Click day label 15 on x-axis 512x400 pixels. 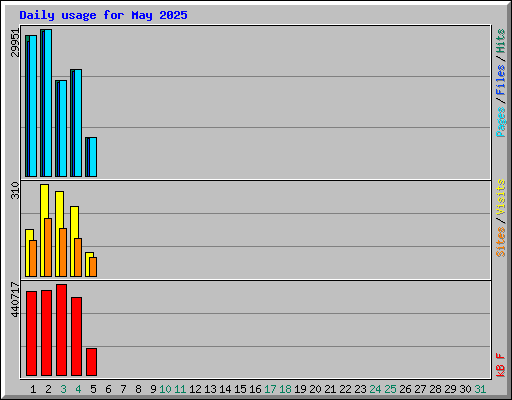240,389
